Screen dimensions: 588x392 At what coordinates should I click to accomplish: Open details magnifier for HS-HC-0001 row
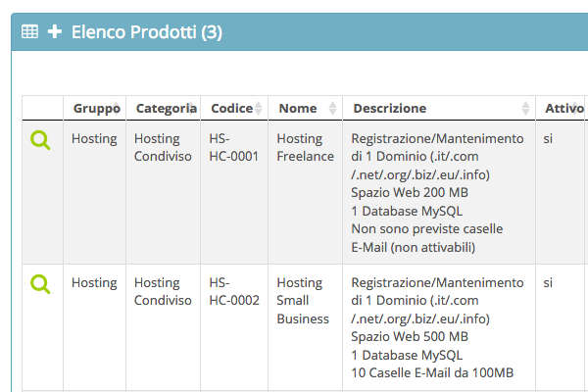[40, 140]
